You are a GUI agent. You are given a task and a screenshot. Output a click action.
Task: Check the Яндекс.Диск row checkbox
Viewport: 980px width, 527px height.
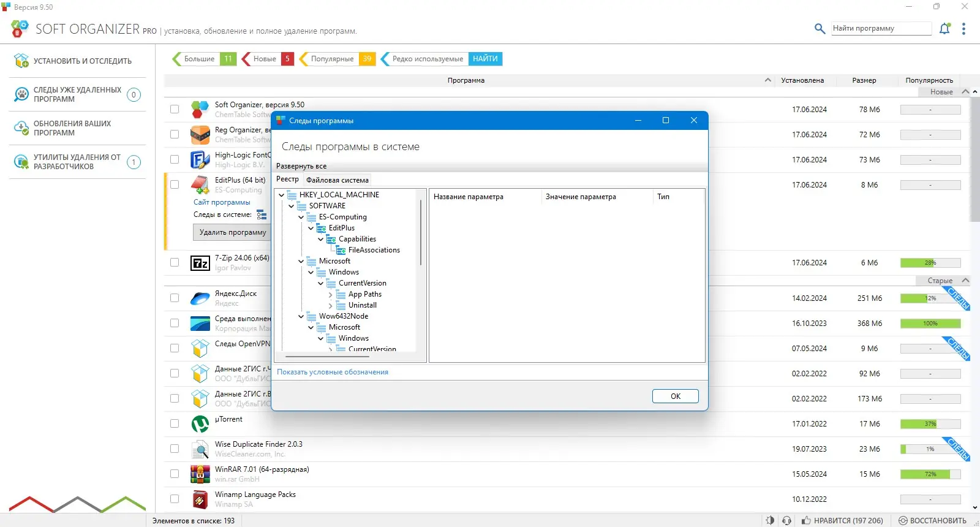pyautogui.click(x=175, y=298)
